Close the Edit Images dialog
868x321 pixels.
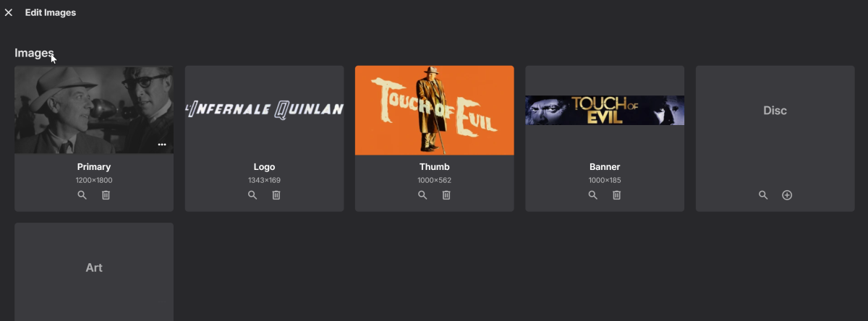click(x=9, y=12)
